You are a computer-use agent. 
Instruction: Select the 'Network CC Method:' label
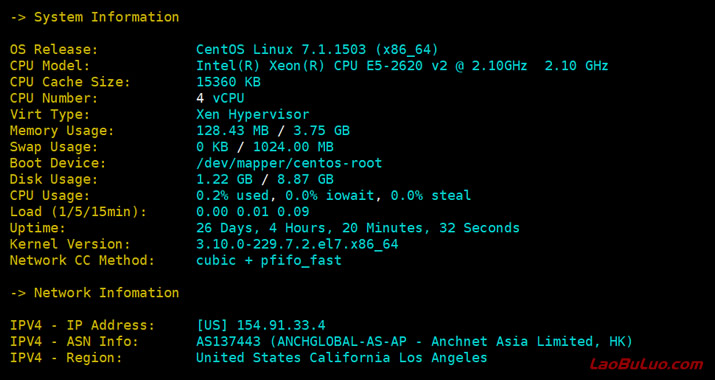click(82, 261)
